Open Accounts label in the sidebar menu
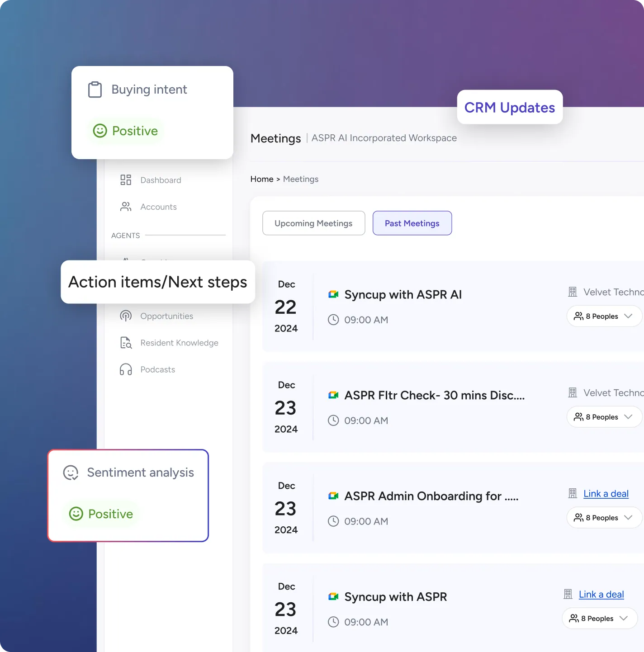644x652 pixels. point(159,207)
